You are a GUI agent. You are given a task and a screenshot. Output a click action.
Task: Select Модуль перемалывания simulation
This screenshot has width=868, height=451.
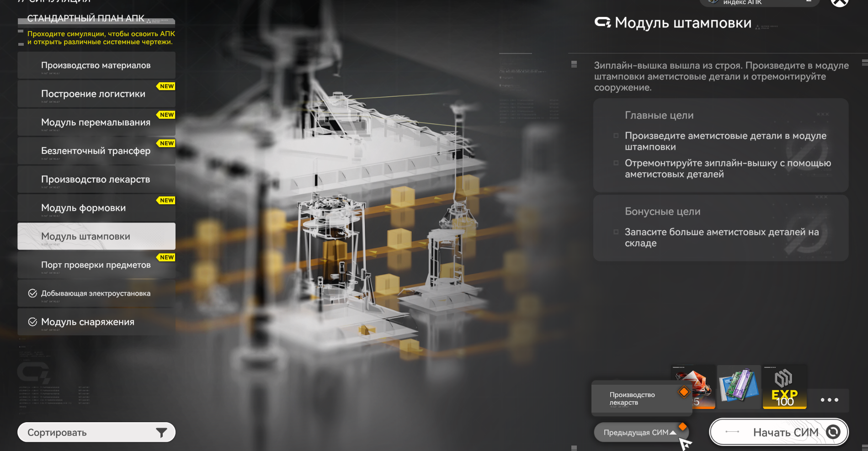point(96,122)
